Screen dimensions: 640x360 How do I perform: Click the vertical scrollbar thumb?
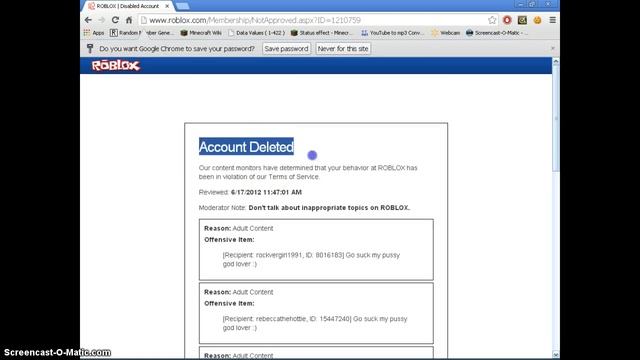tap(556, 118)
